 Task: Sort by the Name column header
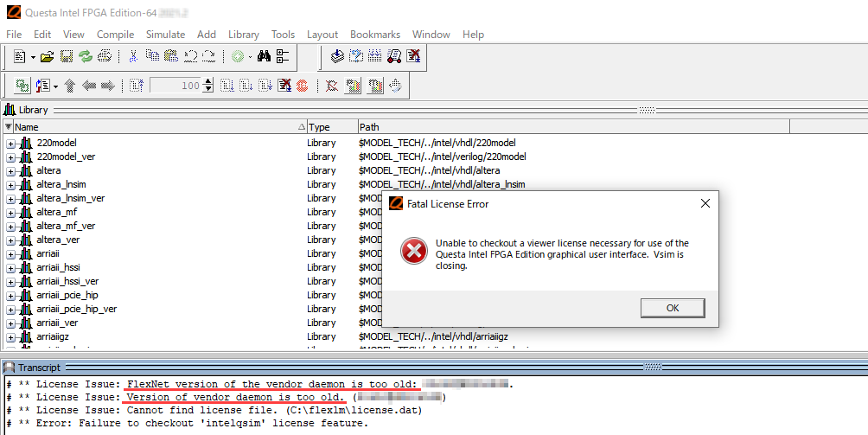click(159, 127)
